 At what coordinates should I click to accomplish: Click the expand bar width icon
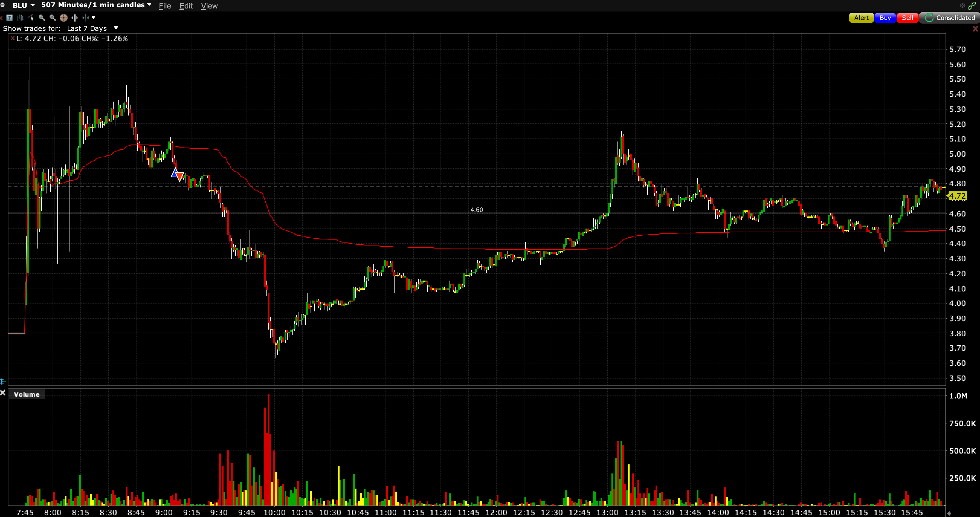[x=75, y=18]
